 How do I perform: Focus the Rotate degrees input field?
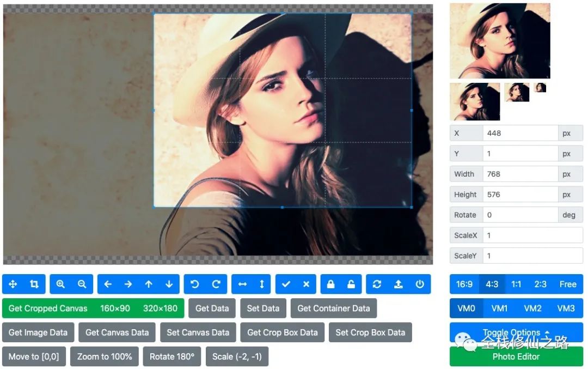520,215
